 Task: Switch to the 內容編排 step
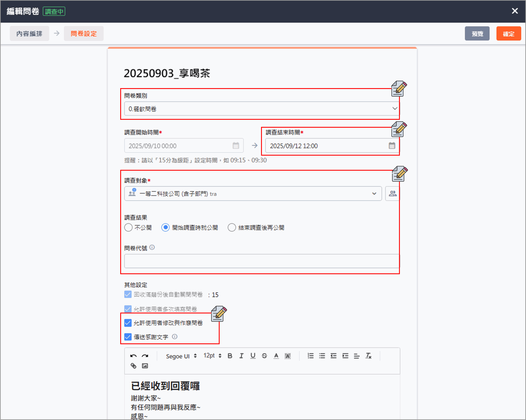pyautogui.click(x=29, y=33)
